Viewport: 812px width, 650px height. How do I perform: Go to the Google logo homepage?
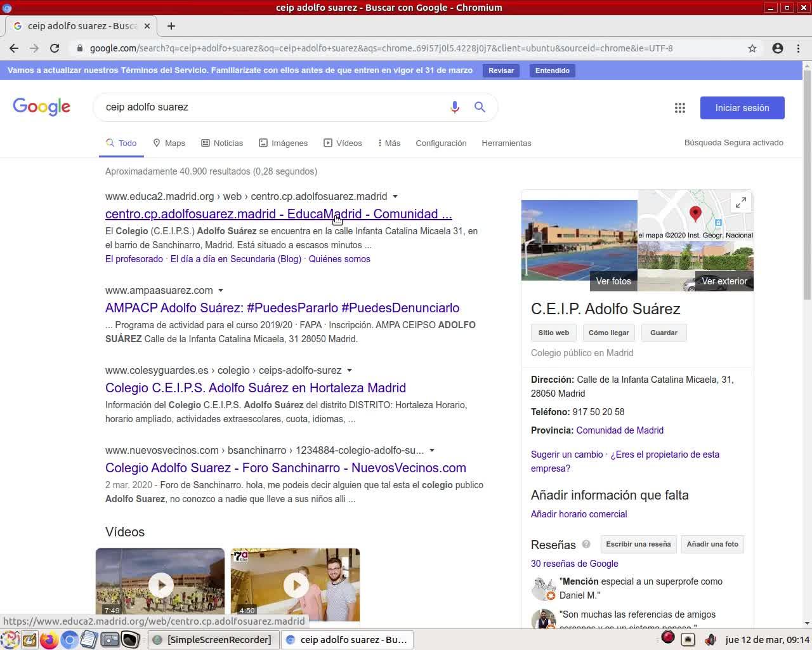coord(42,107)
